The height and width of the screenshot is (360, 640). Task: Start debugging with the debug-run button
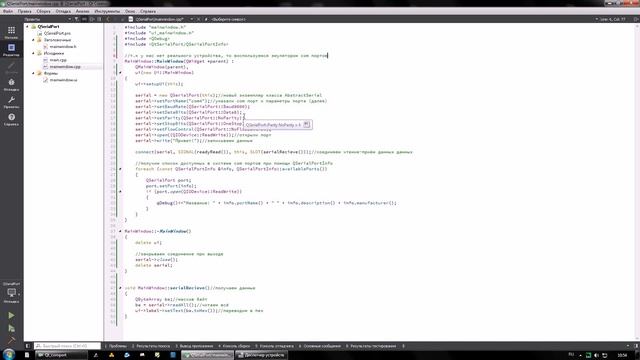[x=11, y=328]
